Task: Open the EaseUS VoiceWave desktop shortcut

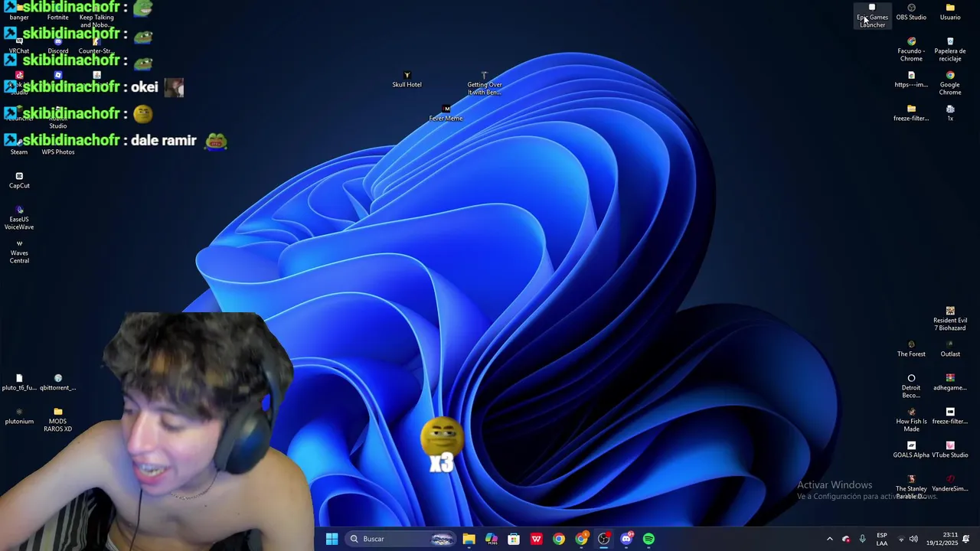Action: (x=19, y=218)
